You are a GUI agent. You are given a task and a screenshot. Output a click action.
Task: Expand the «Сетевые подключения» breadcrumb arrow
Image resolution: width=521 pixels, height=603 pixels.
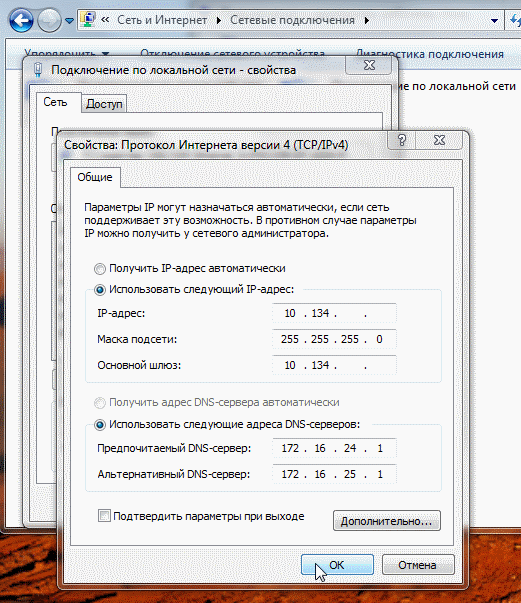tap(367, 20)
